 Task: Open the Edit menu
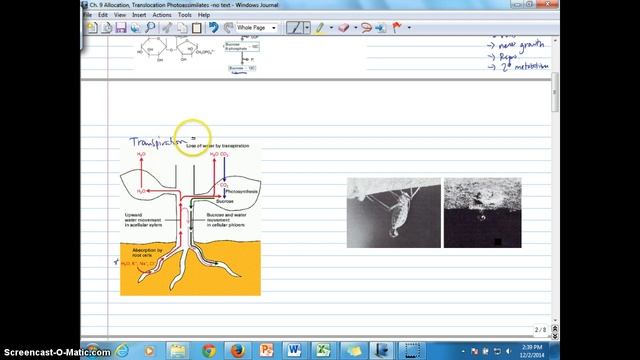(103, 15)
